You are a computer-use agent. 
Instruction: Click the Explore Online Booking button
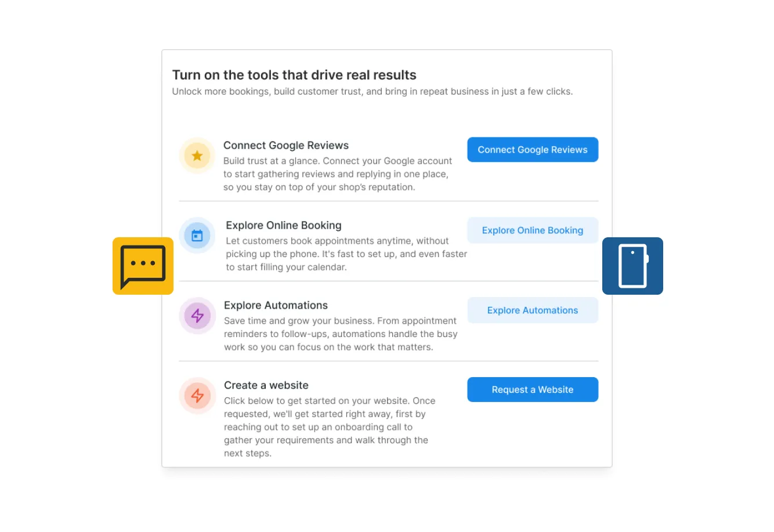(533, 230)
